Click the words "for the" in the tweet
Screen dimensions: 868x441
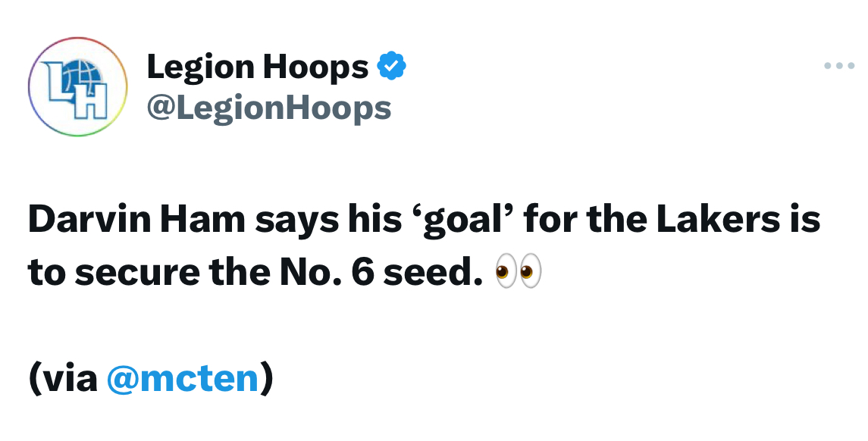click(585, 219)
